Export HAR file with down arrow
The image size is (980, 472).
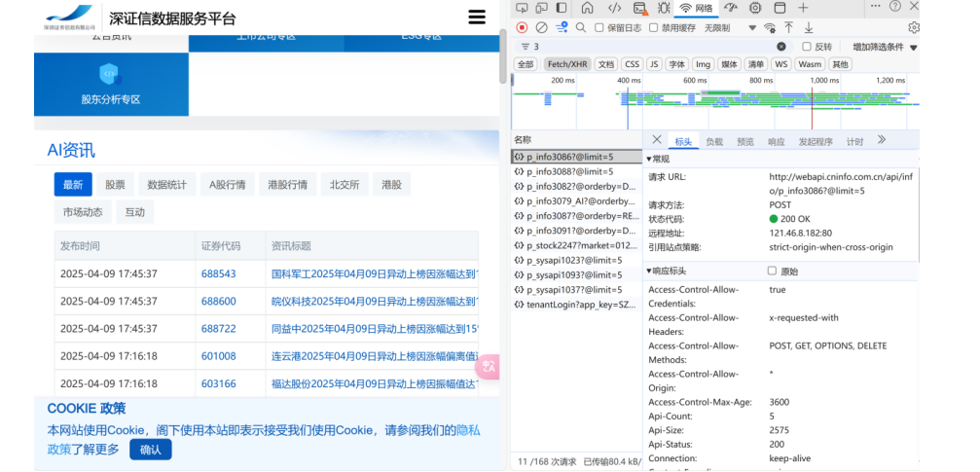click(x=809, y=27)
